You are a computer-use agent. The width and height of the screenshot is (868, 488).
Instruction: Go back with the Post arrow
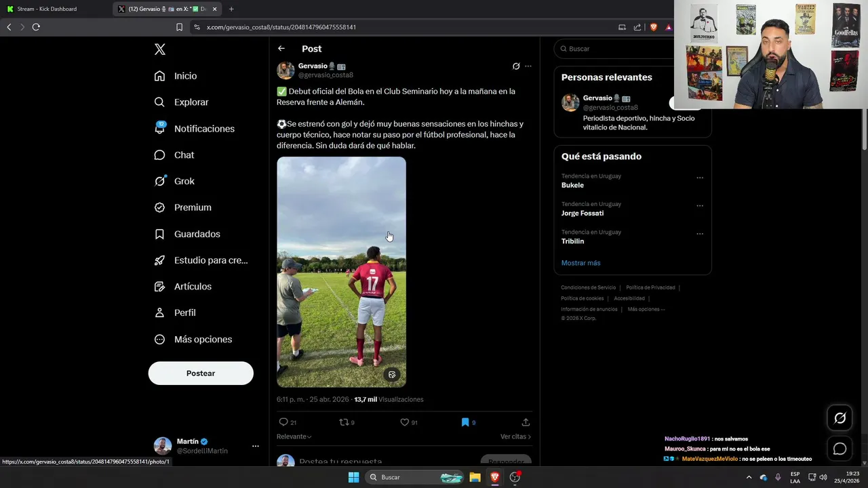coord(281,49)
